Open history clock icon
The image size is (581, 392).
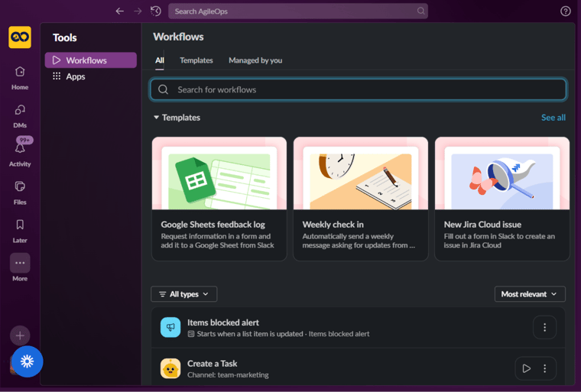156,11
